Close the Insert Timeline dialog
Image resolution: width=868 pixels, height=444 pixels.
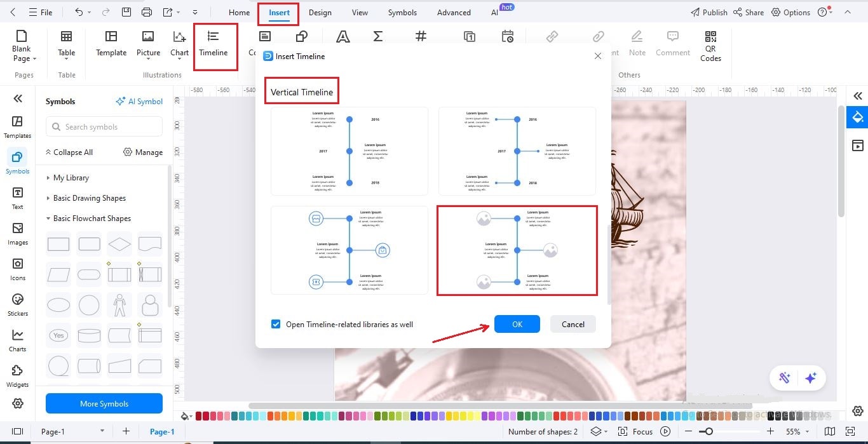click(x=597, y=56)
